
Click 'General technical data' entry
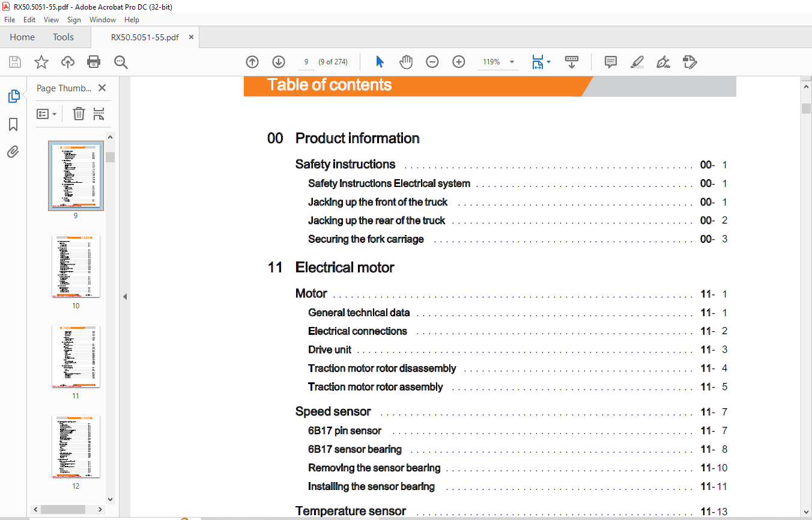359,313
